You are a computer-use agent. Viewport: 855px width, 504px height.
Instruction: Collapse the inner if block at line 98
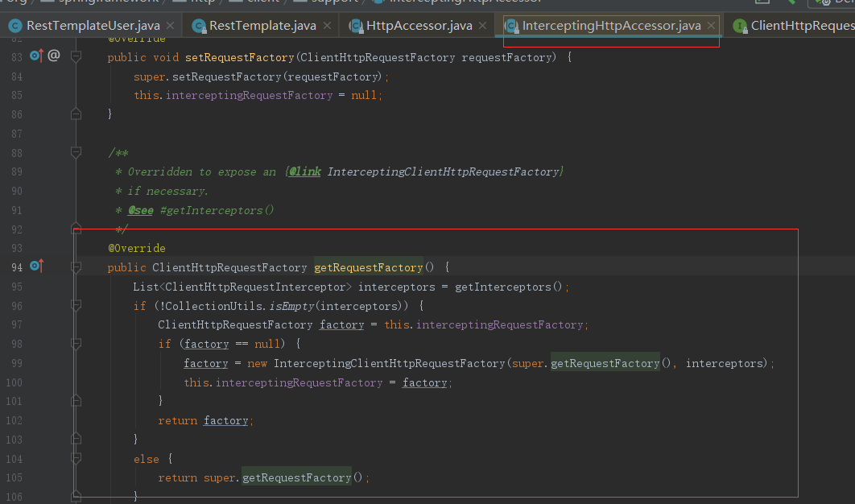pyautogui.click(x=76, y=344)
